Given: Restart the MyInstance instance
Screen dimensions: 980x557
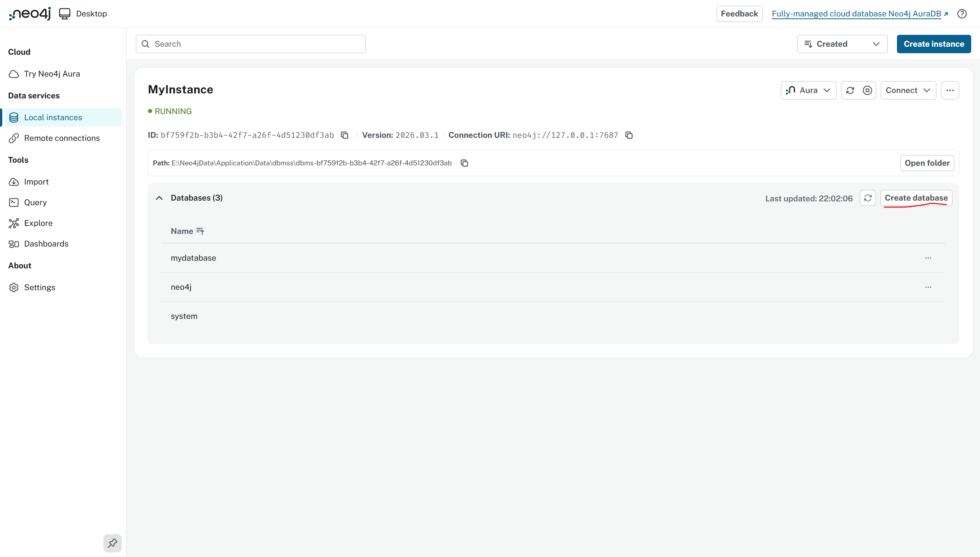Looking at the screenshot, I should tap(850, 90).
